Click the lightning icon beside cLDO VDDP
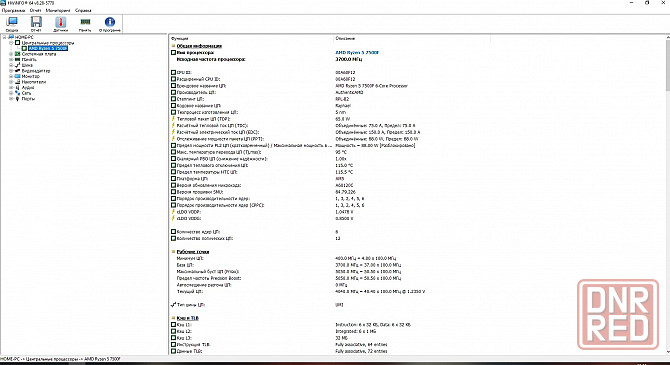This screenshot has height=365, width=670. (x=173, y=212)
